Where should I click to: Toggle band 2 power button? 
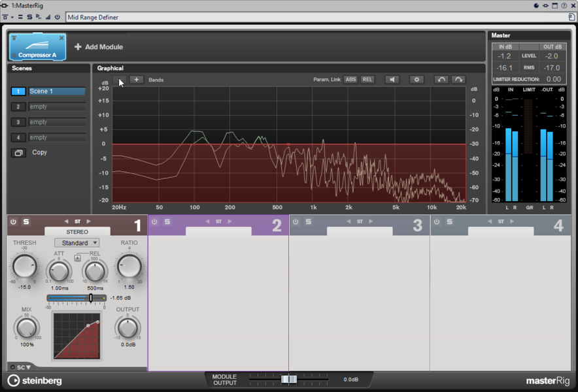click(154, 221)
